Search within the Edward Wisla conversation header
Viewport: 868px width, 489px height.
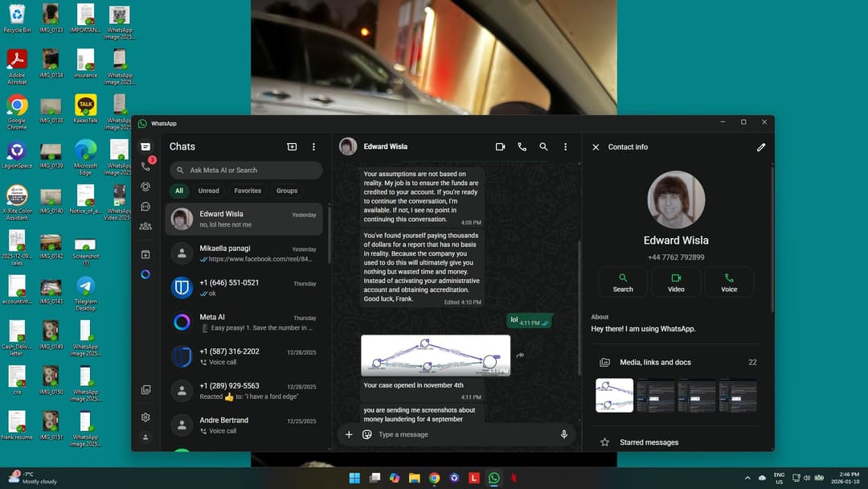(x=543, y=146)
